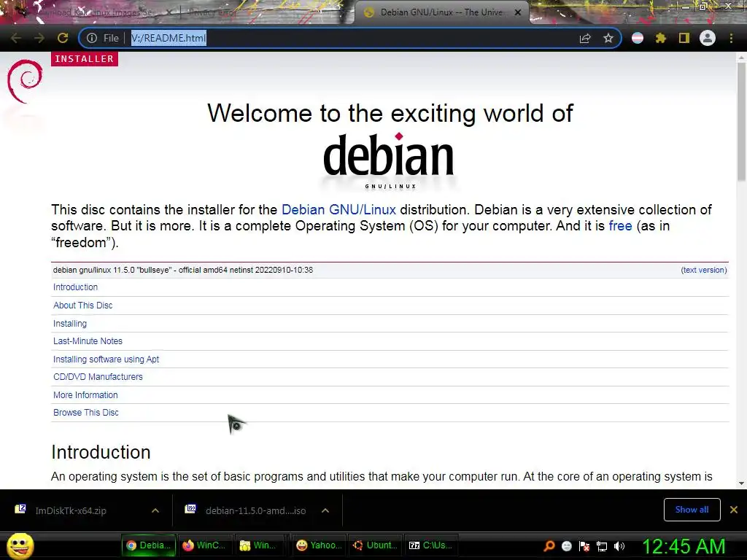Screen dimensions: 747x560
Task: Switch to Ubuntu taskbar item
Action: [375, 545]
